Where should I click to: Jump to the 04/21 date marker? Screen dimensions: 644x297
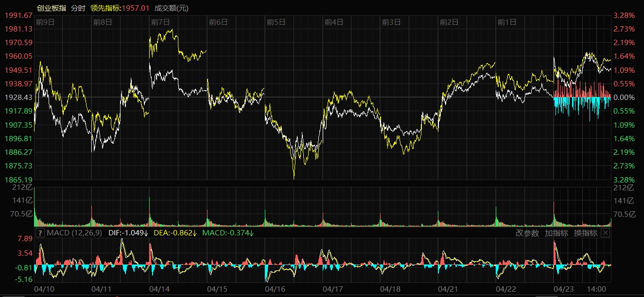(x=449, y=289)
